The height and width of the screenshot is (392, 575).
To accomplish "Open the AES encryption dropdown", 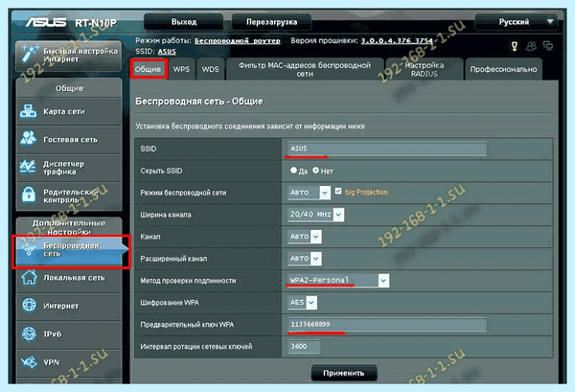I will (x=303, y=303).
